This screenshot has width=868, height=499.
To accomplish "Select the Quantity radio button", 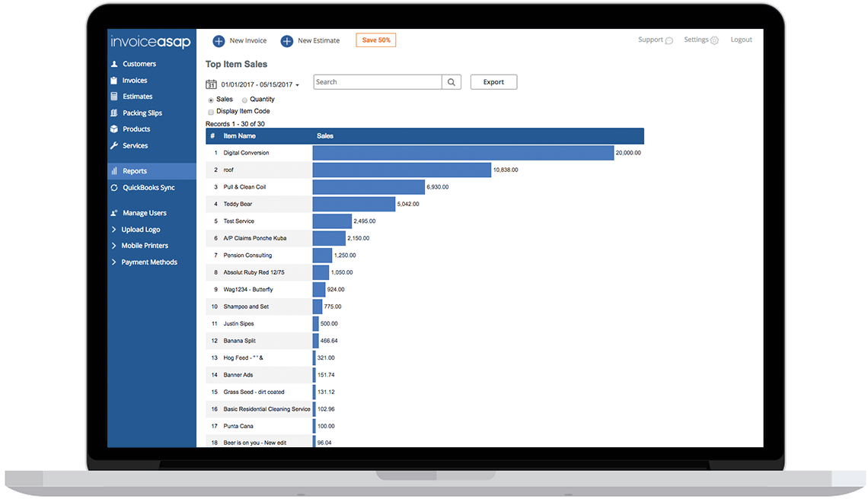I will pyautogui.click(x=244, y=100).
